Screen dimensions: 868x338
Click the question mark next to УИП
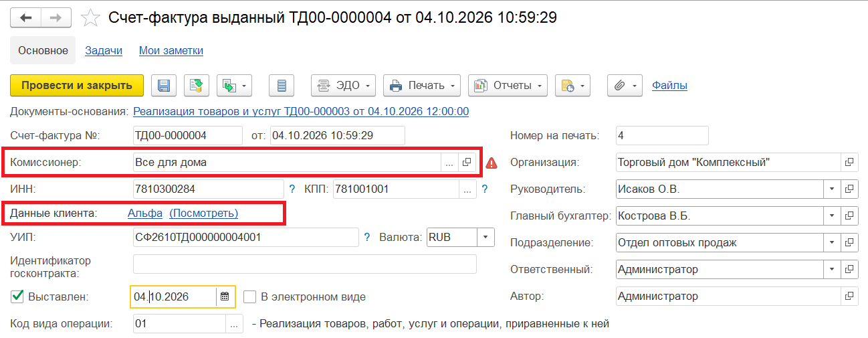point(366,237)
